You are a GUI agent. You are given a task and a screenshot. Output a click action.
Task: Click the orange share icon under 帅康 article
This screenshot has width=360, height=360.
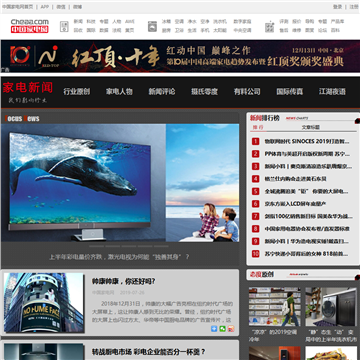[231, 329]
